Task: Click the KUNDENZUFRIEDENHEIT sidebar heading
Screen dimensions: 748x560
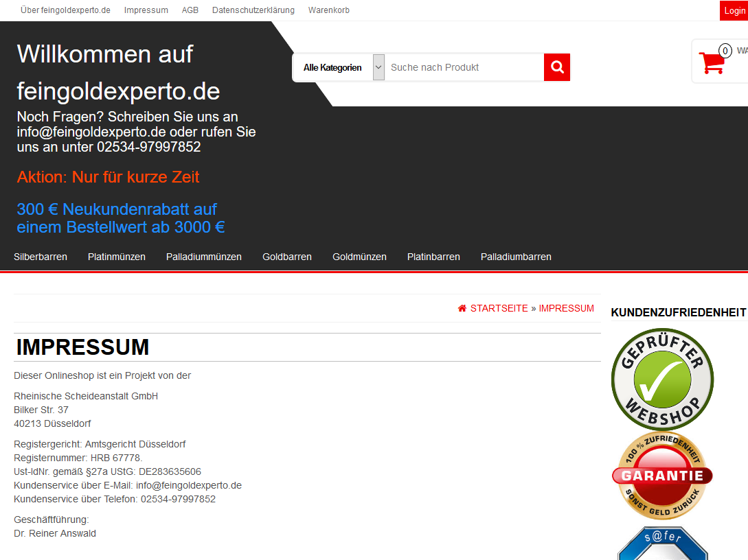Action: 679,313
